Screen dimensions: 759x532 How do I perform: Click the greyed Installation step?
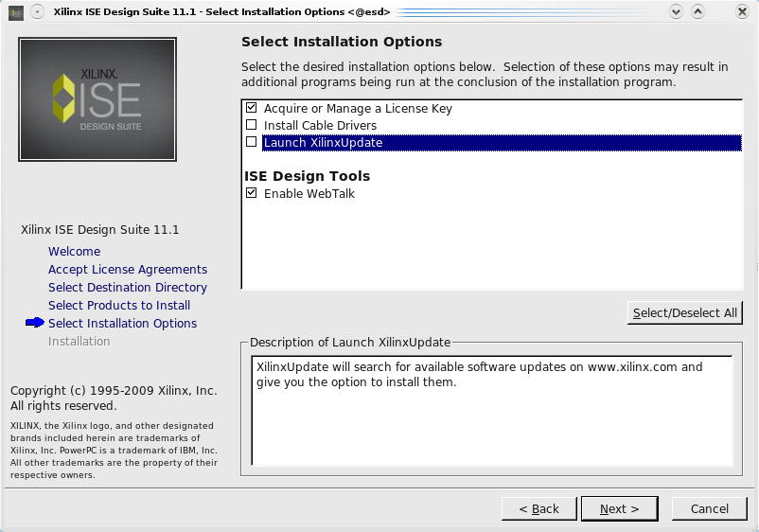click(x=79, y=342)
